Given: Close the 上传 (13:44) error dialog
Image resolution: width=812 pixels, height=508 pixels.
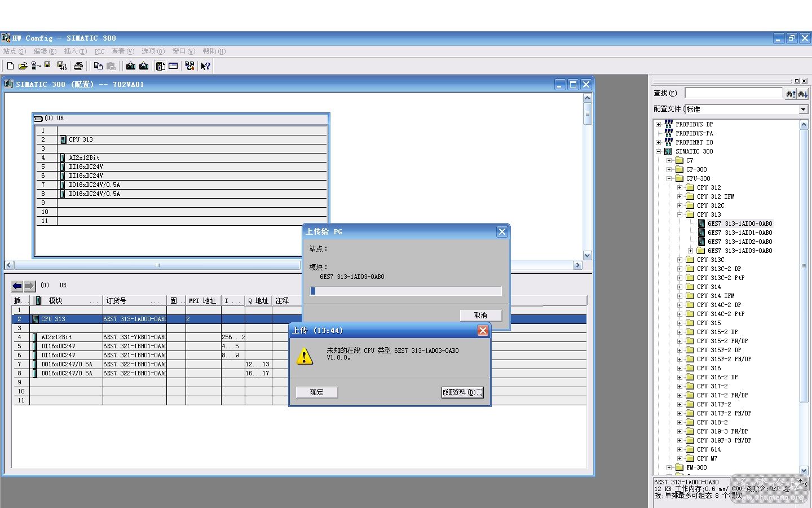Looking at the screenshot, I should pos(483,331).
